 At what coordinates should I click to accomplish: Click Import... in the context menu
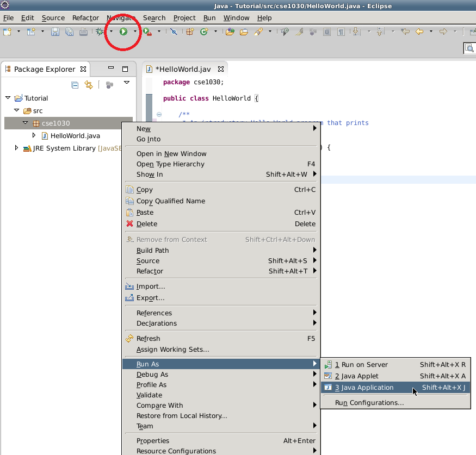[221, 286]
